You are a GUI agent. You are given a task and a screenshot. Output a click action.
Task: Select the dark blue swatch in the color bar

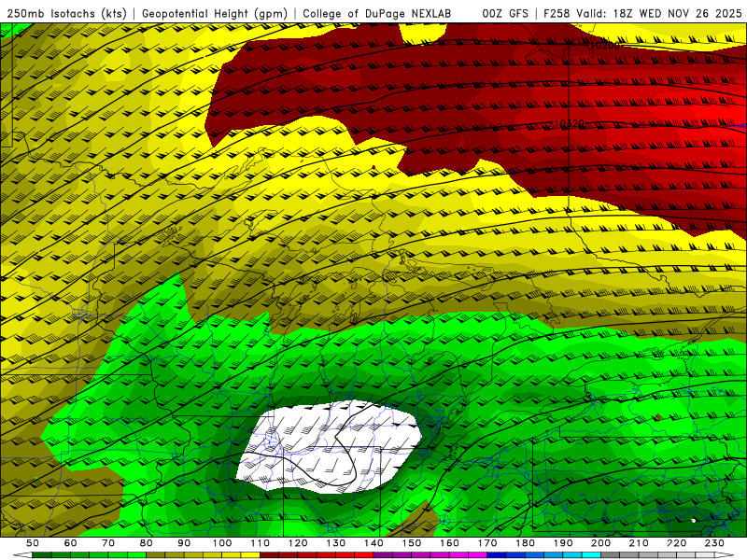[496, 554]
